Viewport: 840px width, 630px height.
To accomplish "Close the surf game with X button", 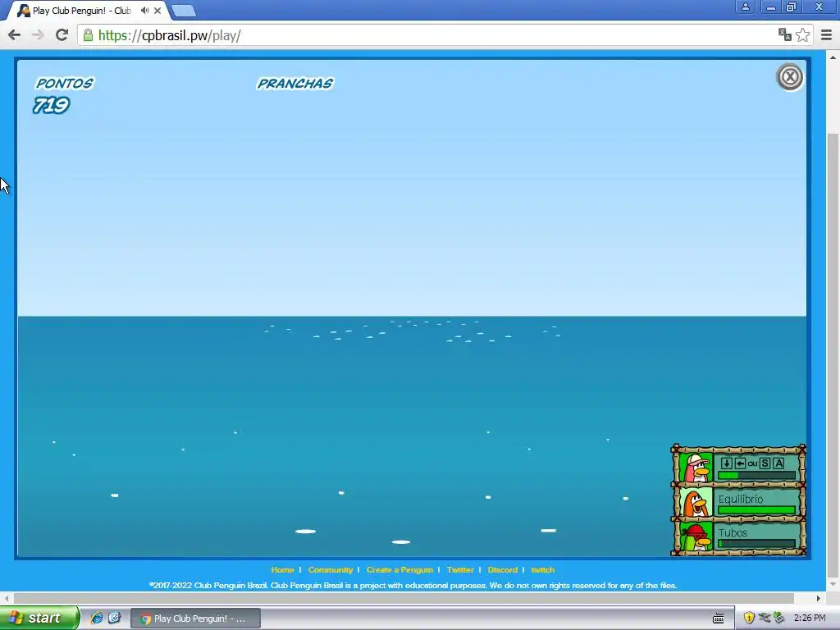I will click(x=789, y=77).
